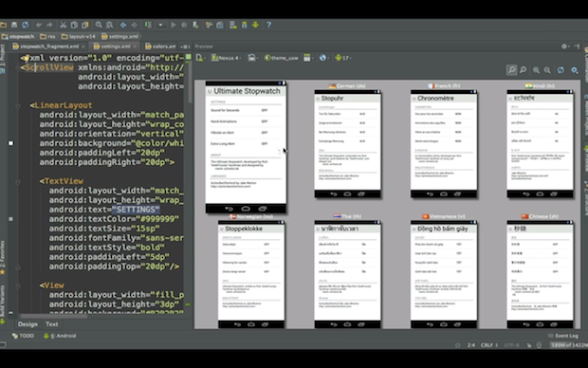Viewport: 588px width, 368px height.
Task: Collapse the TextView code block
Action: pyautogui.click(x=18, y=181)
